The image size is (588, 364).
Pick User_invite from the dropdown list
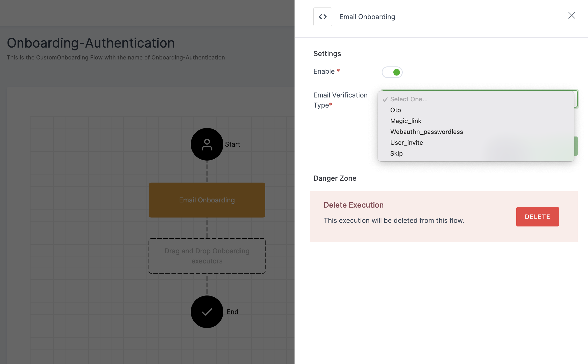tap(476, 142)
